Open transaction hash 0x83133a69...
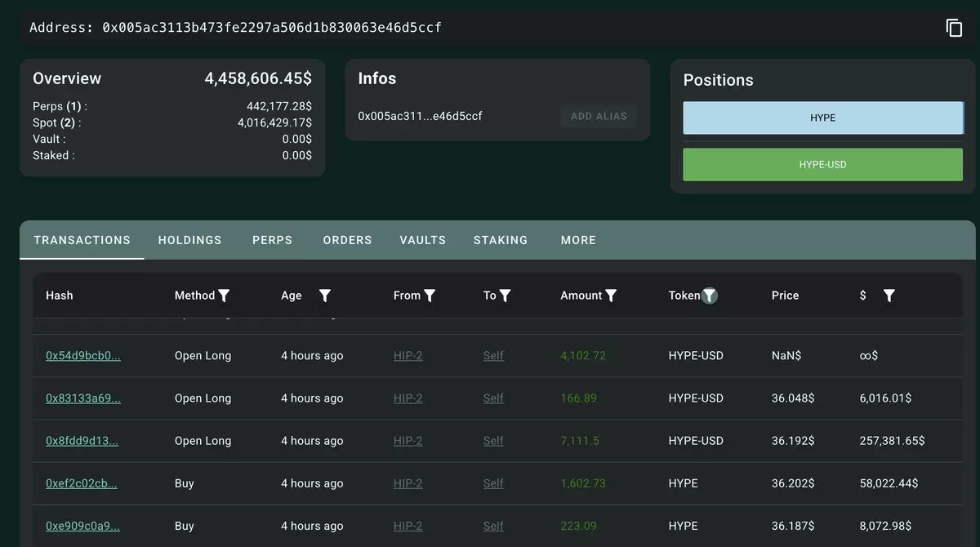The image size is (980, 547). point(82,398)
